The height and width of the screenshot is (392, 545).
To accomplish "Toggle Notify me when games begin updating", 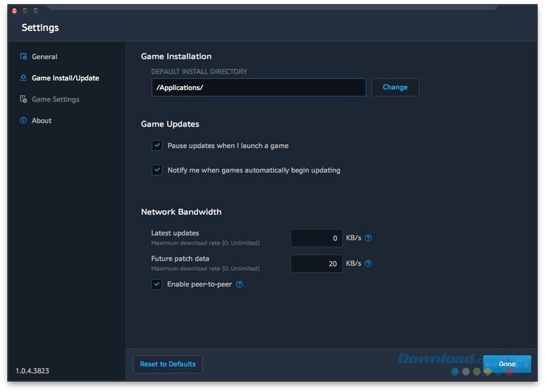I will [x=157, y=170].
